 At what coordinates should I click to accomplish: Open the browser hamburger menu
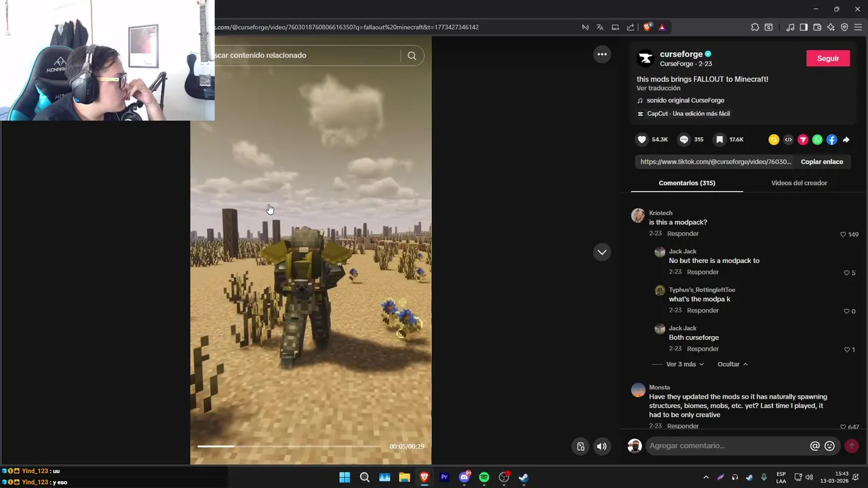(858, 27)
